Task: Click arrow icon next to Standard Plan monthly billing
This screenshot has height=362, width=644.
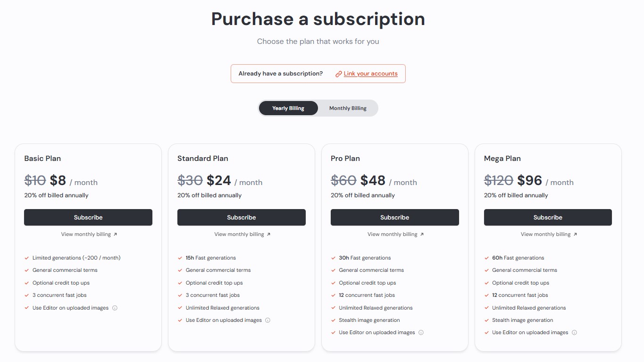Action: click(268, 234)
